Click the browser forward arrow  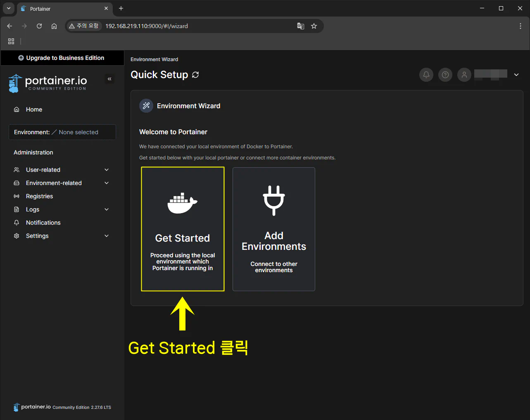24,26
